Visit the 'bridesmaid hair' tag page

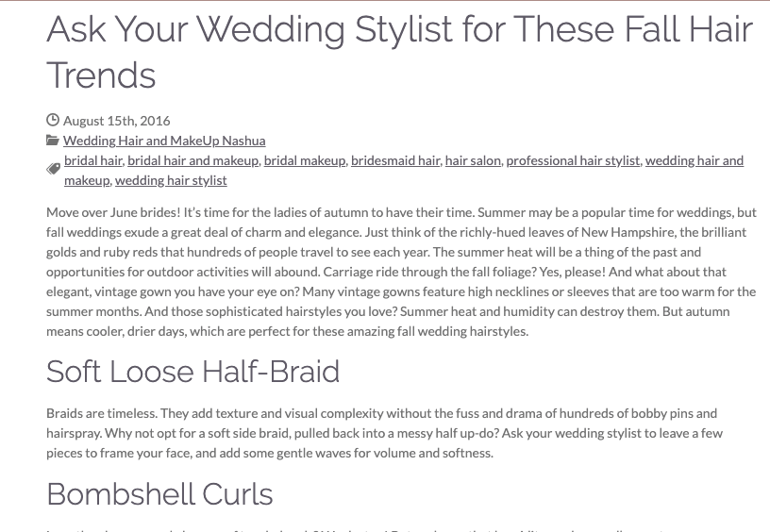coord(395,160)
